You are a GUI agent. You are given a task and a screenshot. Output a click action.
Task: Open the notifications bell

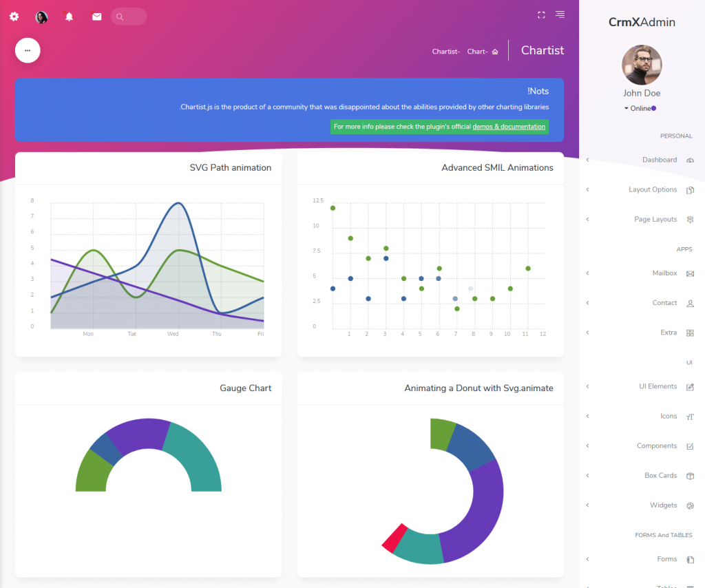point(70,17)
